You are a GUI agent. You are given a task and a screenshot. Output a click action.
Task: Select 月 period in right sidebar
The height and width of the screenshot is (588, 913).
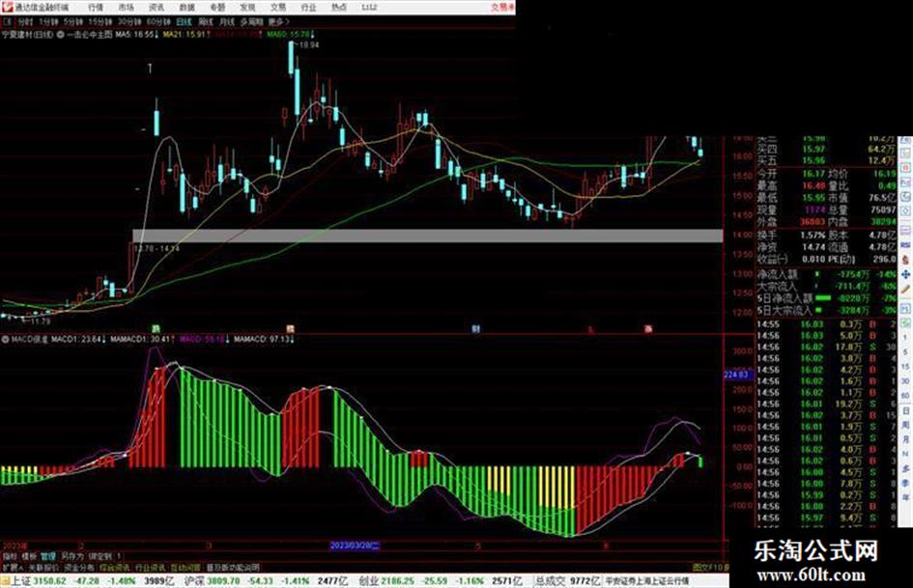905,439
